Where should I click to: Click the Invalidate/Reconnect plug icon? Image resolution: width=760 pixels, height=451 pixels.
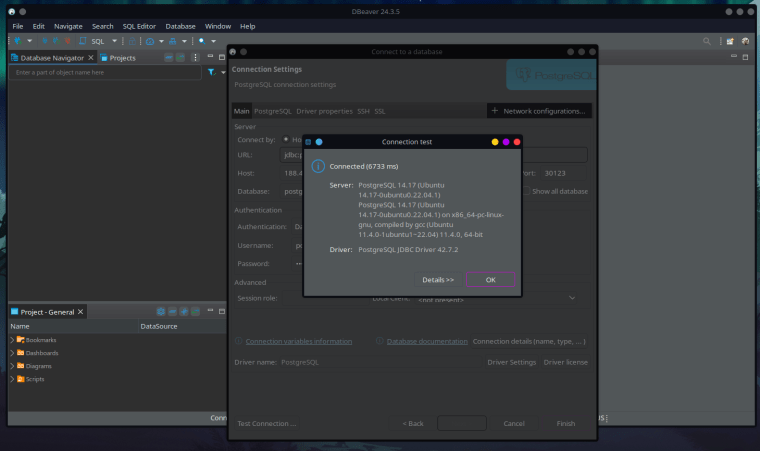(56, 41)
